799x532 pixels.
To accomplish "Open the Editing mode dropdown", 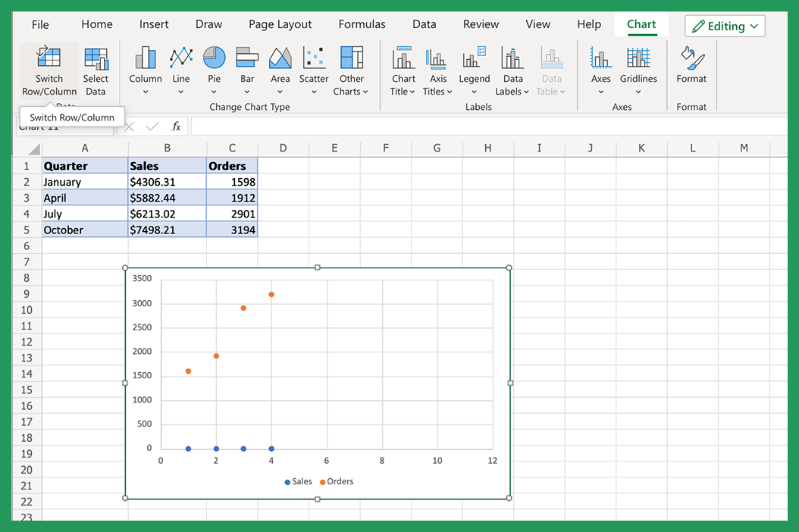I will click(725, 25).
